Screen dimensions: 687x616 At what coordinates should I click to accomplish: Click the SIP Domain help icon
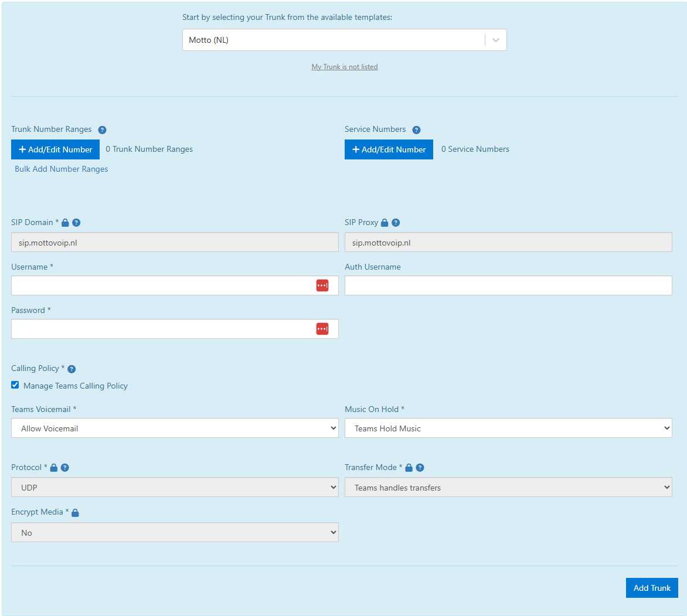(76, 223)
